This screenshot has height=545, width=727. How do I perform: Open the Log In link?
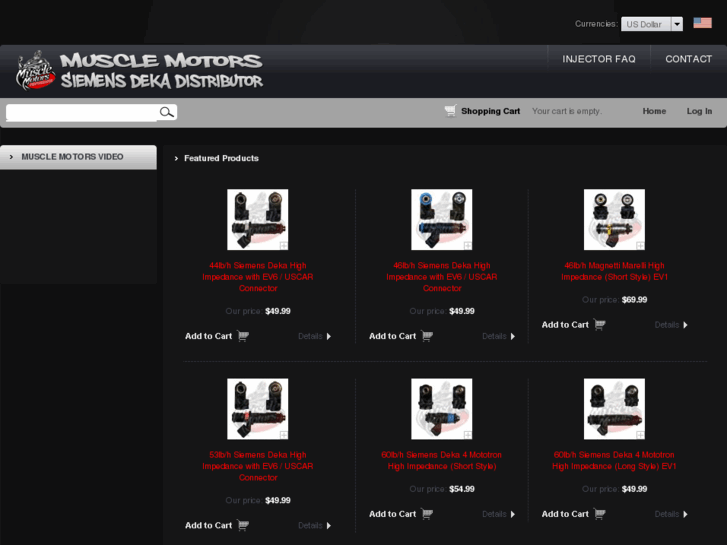click(x=699, y=111)
